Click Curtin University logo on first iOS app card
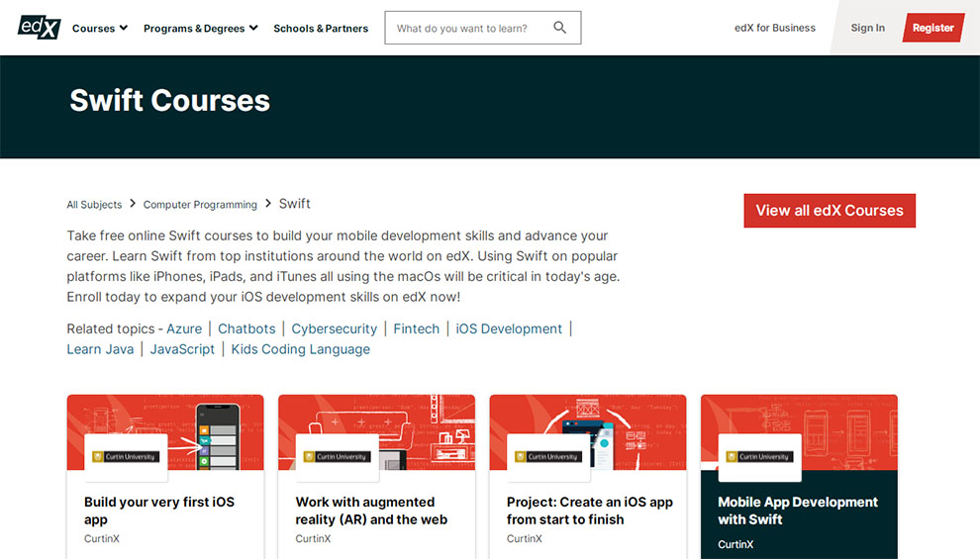980x559 pixels. [126, 457]
